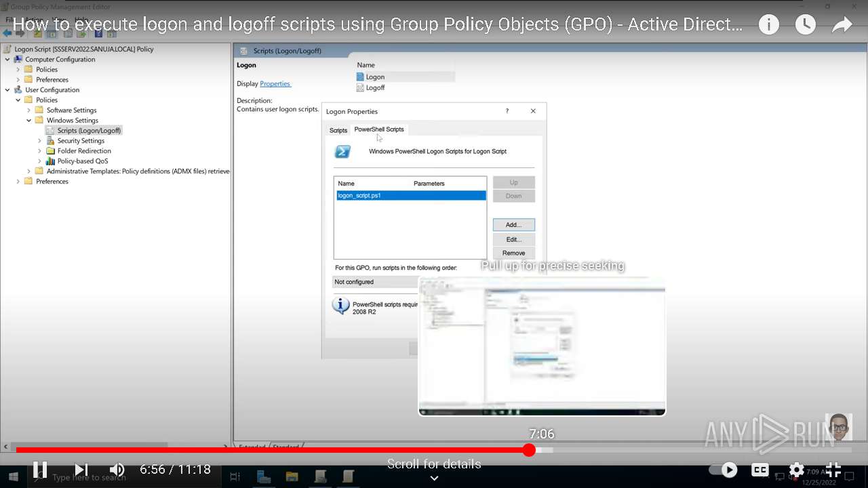The image size is (868, 488).
Task: Click the Security Settings icon
Action: click(50, 140)
